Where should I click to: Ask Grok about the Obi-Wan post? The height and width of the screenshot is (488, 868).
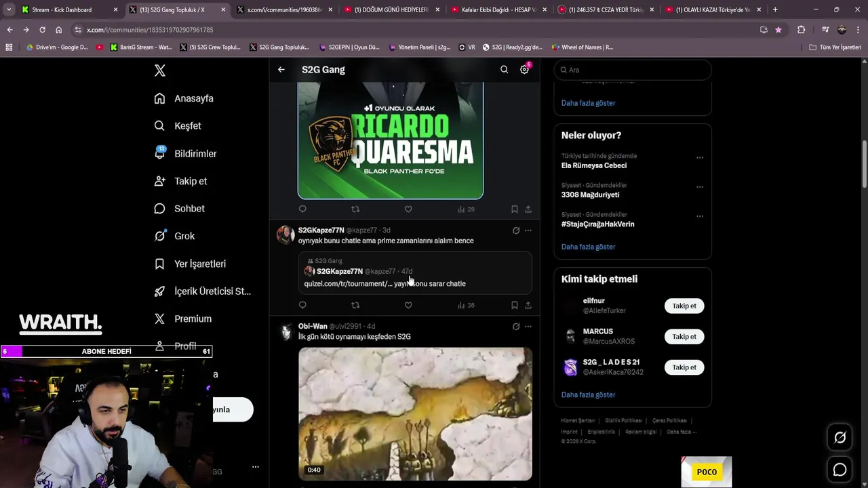[516, 327]
